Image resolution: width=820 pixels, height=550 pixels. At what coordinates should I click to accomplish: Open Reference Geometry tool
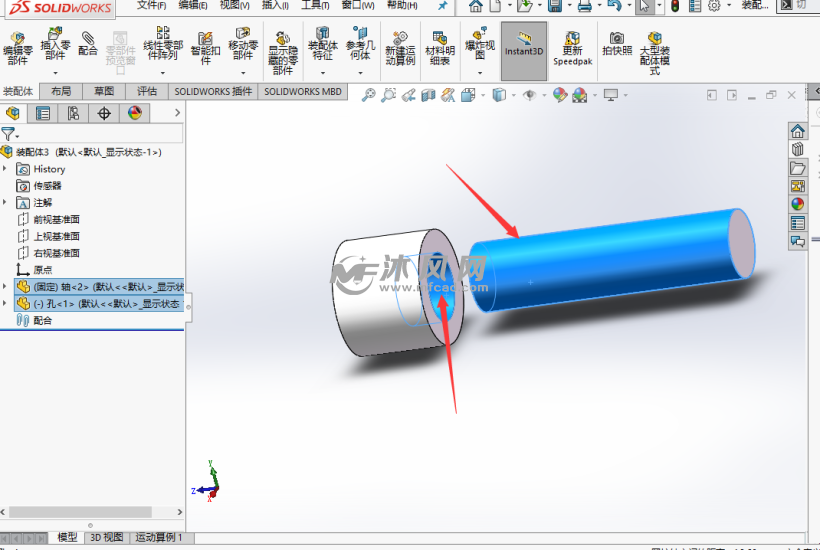tap(360, 44)
